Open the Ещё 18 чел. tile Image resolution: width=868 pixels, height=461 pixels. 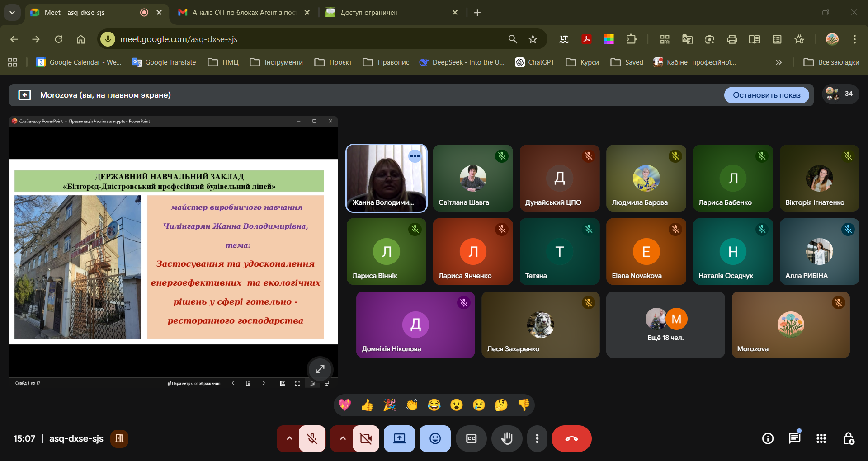coord(665,325)
